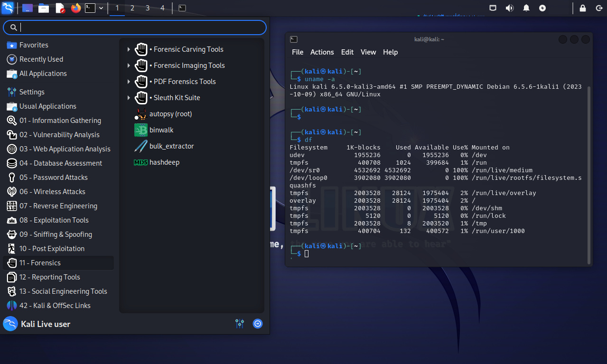Launch bulk_extractor tool
The width and height of the screenshot is (607, 364).
coord(171,146)
